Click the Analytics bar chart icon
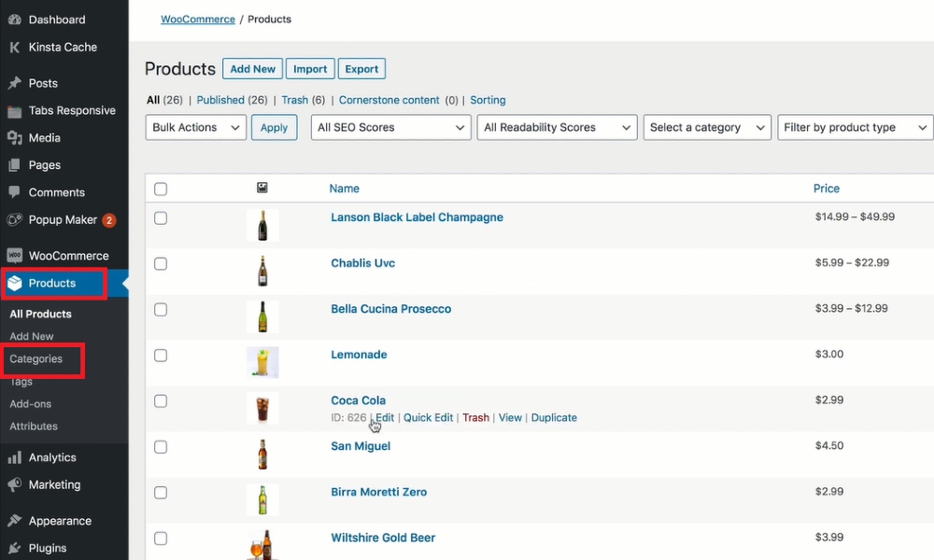 (14, 457)
